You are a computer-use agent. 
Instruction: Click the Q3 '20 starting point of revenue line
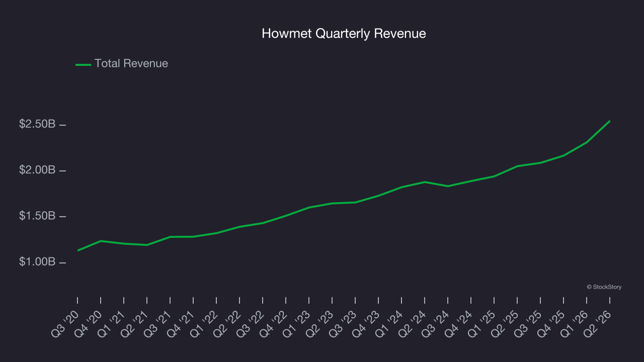(78, 250)
